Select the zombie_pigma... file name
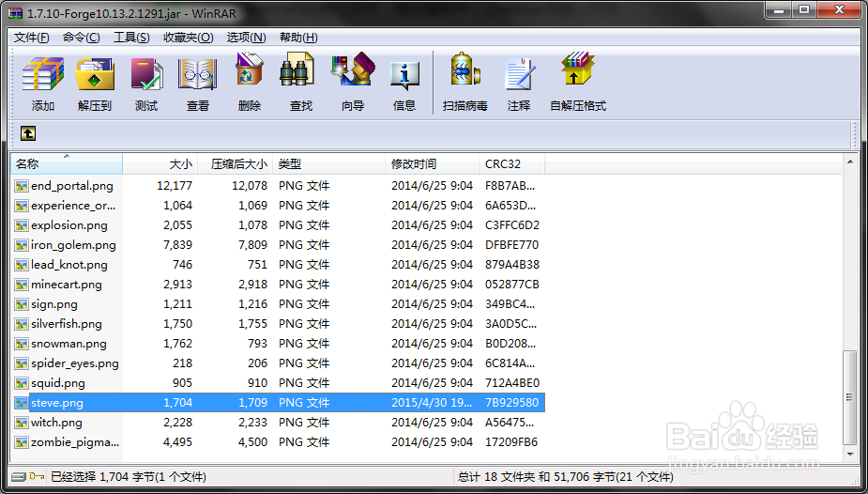 click(75, 442)
